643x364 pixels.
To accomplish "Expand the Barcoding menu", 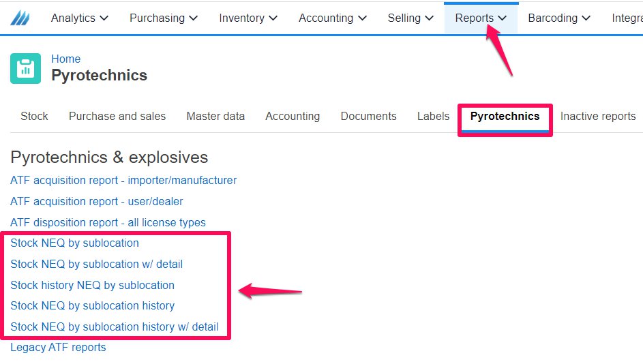I will pos(559,18).
